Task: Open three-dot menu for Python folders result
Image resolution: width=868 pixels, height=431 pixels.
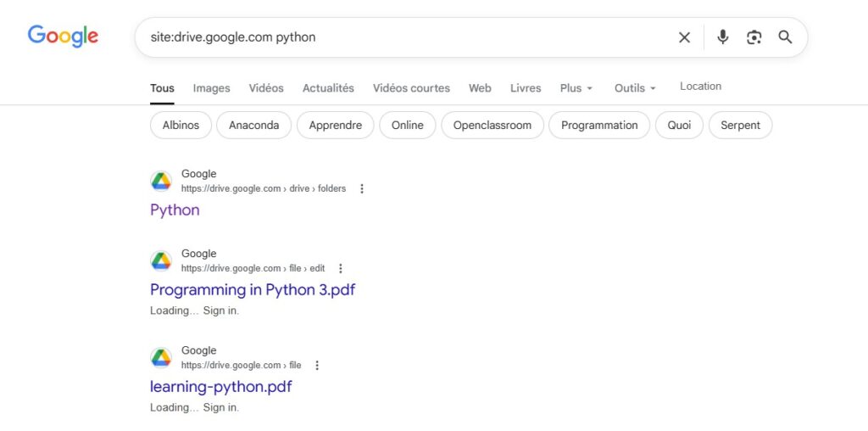Action: click(361, 189)
